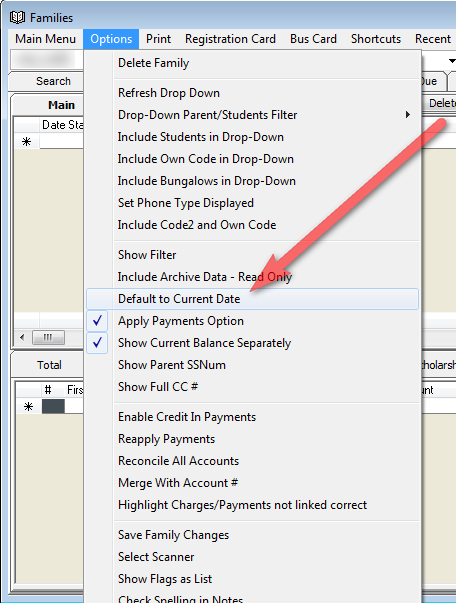
Task: Open the Registration Card menu
Action: tap(230, 39)
